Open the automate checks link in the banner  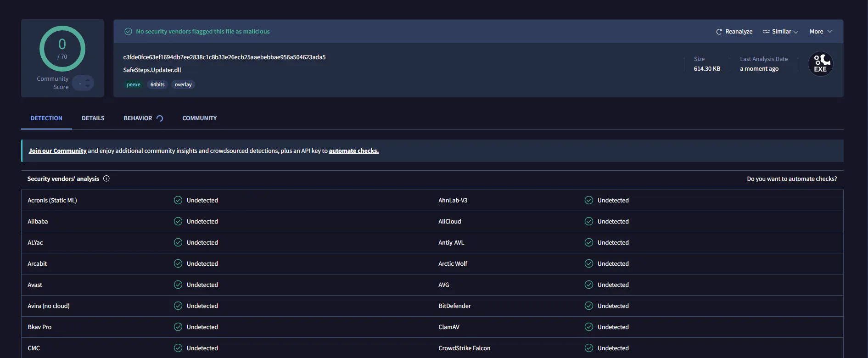click(x=354, y=151)
